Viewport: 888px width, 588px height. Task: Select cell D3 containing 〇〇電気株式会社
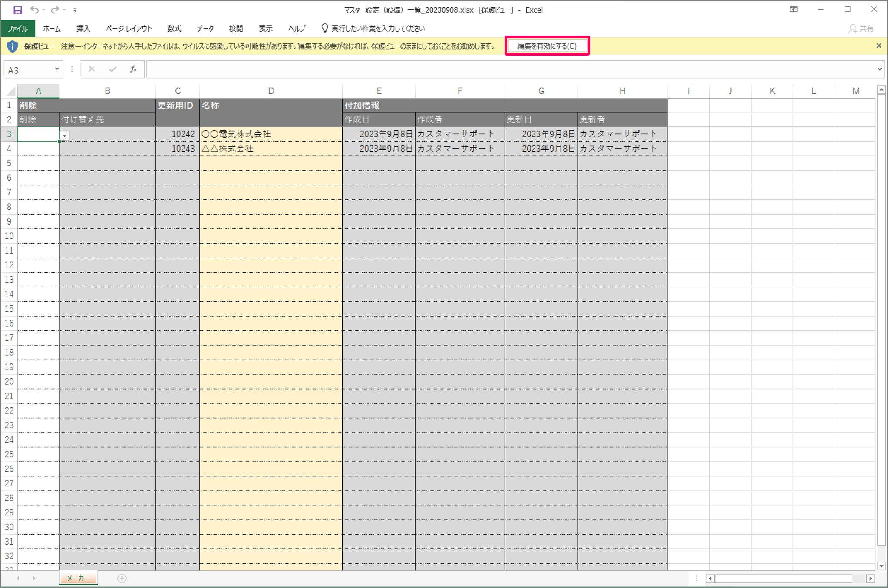coord(271,134)
